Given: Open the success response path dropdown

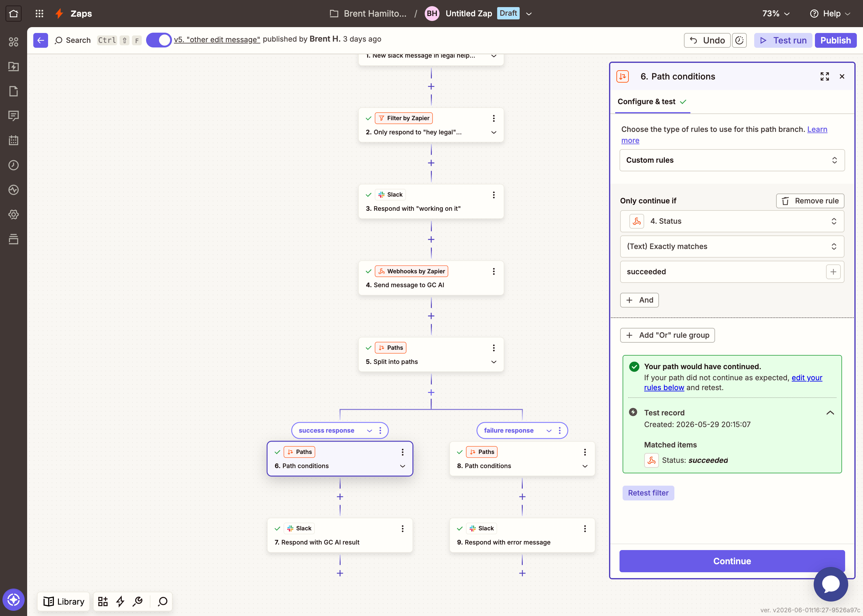Looking at the screenshot, I should click(369, 430).
